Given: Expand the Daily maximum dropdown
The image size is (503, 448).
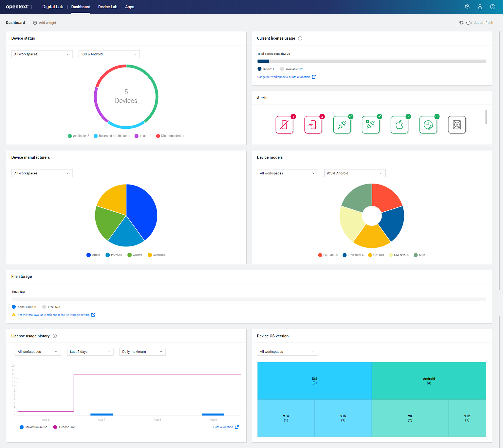Looking at the screenshot, I should pyautogui.click(x=142, y=352).
